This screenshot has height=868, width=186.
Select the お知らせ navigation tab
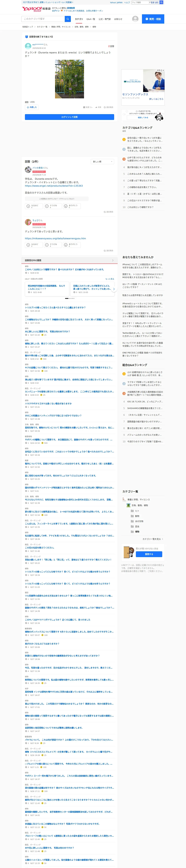(118, 19)
